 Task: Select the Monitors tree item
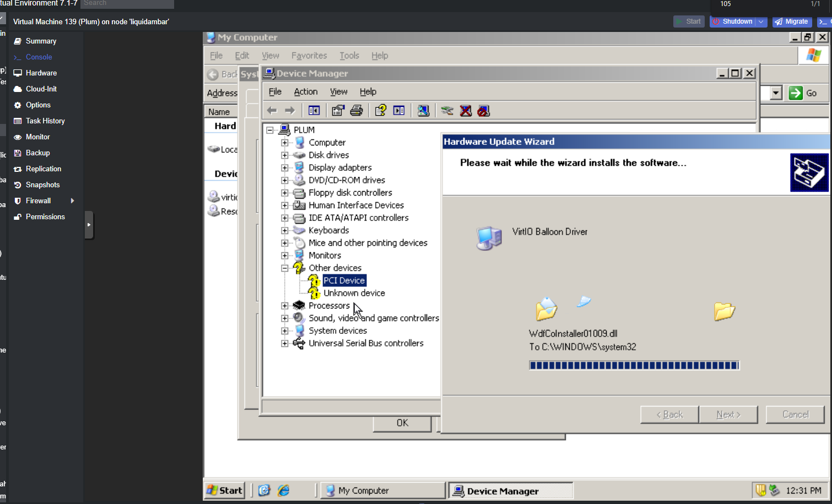click(x=325, y=256)
